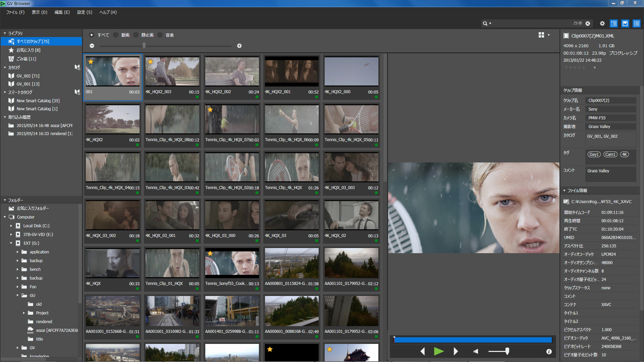Expand the Local Disk (C:) node

pyautogui.click(x=11, y=226)
